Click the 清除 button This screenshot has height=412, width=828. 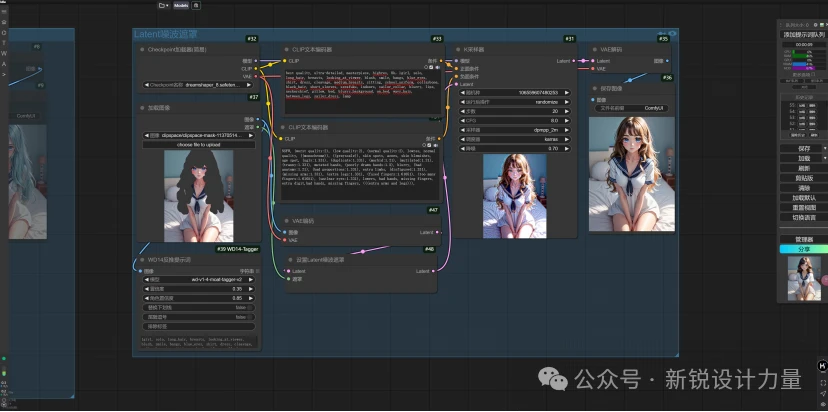804,188
